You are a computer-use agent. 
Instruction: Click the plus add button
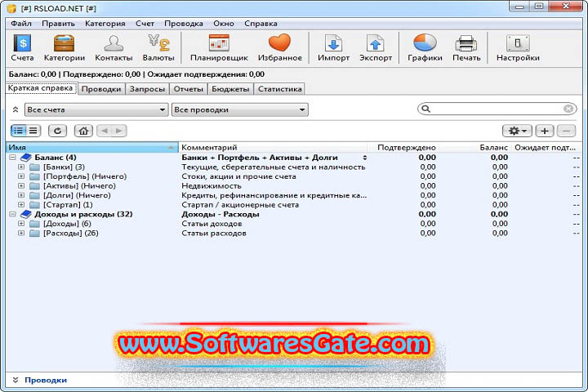pyautogui.click(x=545, y=131)
